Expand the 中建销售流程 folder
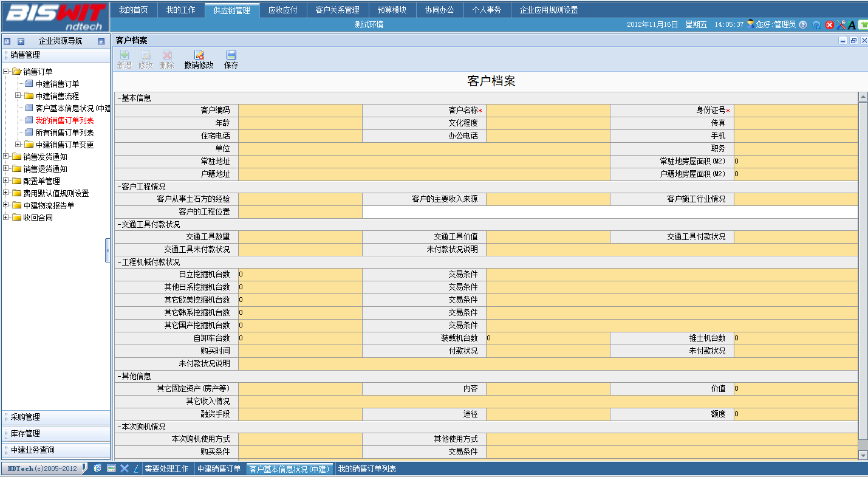The width and height of the screenshot is (868, 477). [x=18, y=96]
